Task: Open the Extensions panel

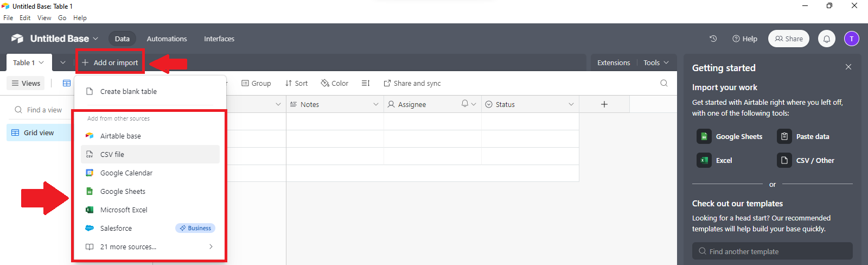Action: point(614,62)
